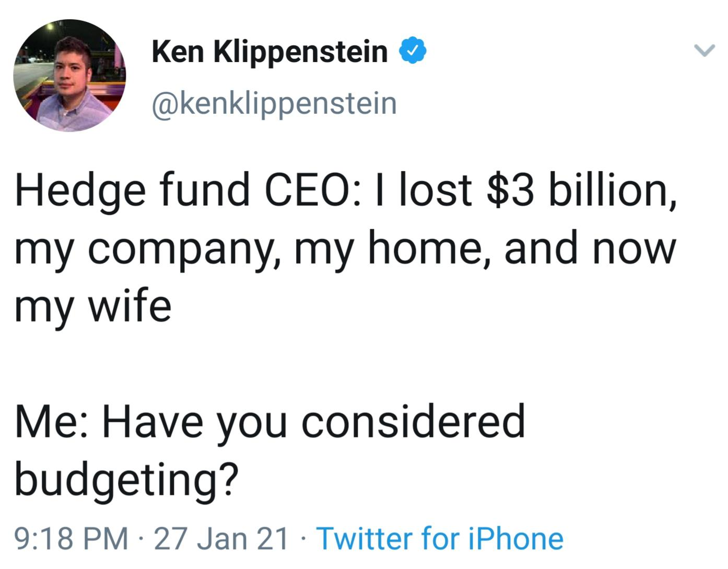Image resolution: width=728 pixels, height=569 pixels.
Task: Click the 27 Jan 21 date
Action: [221, 538]
